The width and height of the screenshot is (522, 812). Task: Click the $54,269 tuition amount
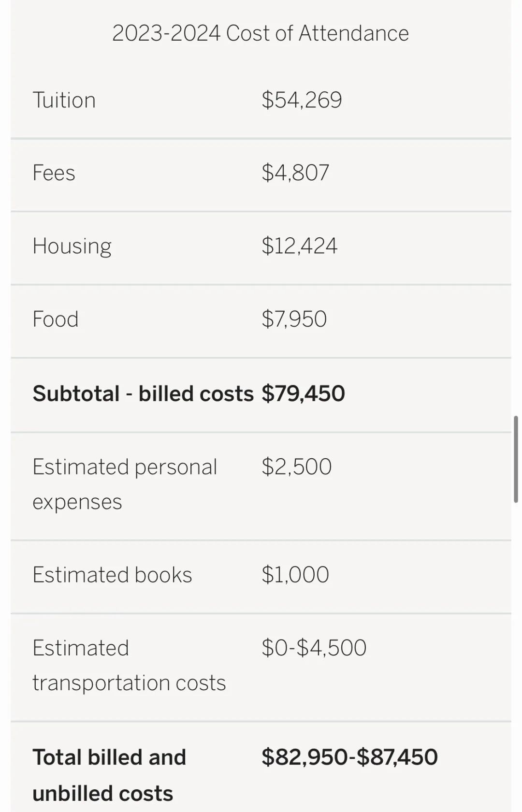point(302,100)
